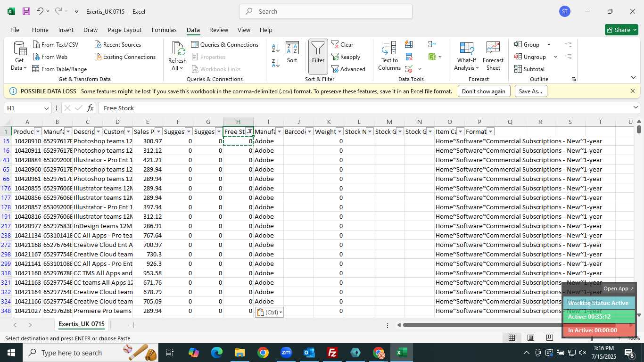Switch to Normal view in status bar
This screenshot has width=644, height=362.
tap(512, 337)
